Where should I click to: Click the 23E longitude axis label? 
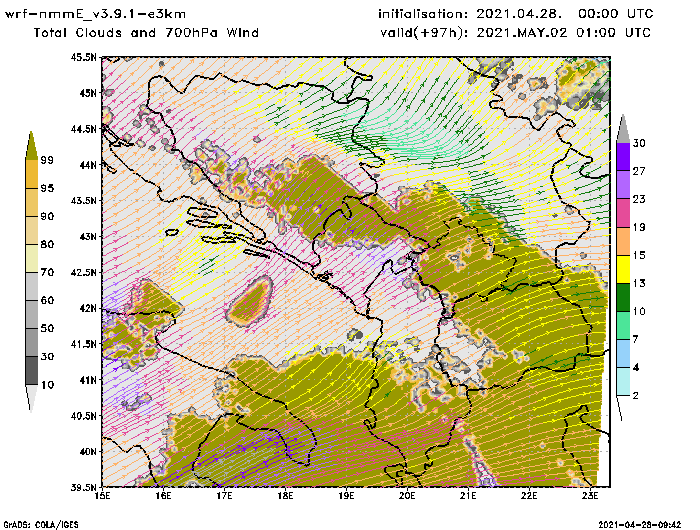coord(590,496)
